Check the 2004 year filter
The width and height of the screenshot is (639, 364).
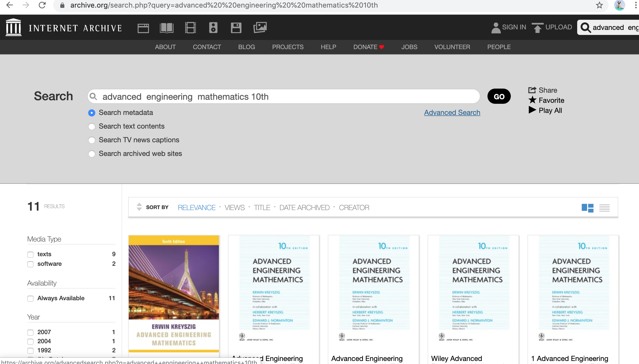pyautogui.click(x=30, y=341)
